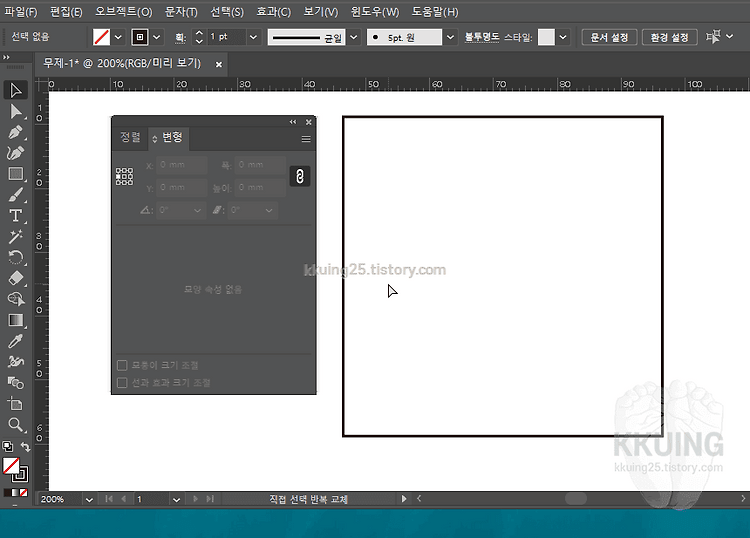The height and width of the screenshot is (538, 750).
Task: Select the Blend tool
Action: 15,383
